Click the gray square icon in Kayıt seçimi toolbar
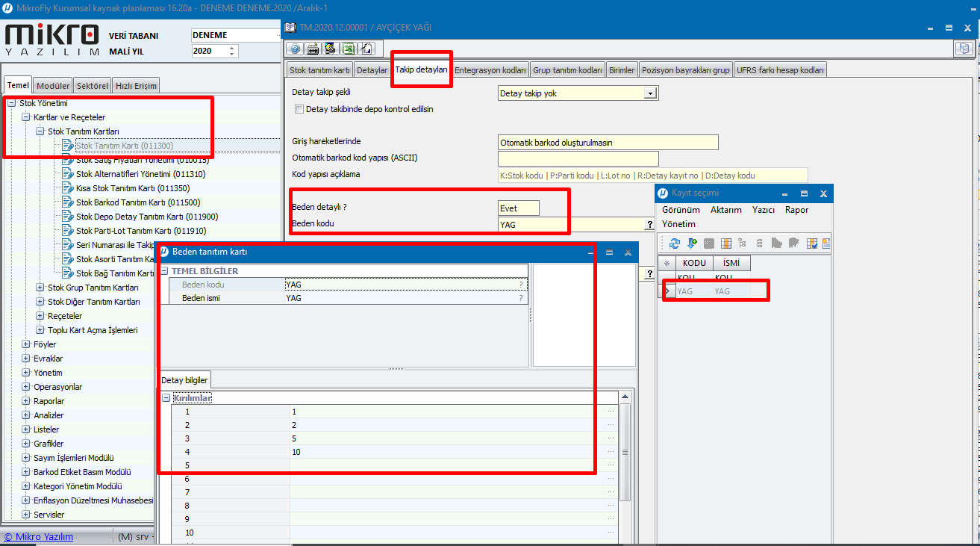 [x=709, y=243]
